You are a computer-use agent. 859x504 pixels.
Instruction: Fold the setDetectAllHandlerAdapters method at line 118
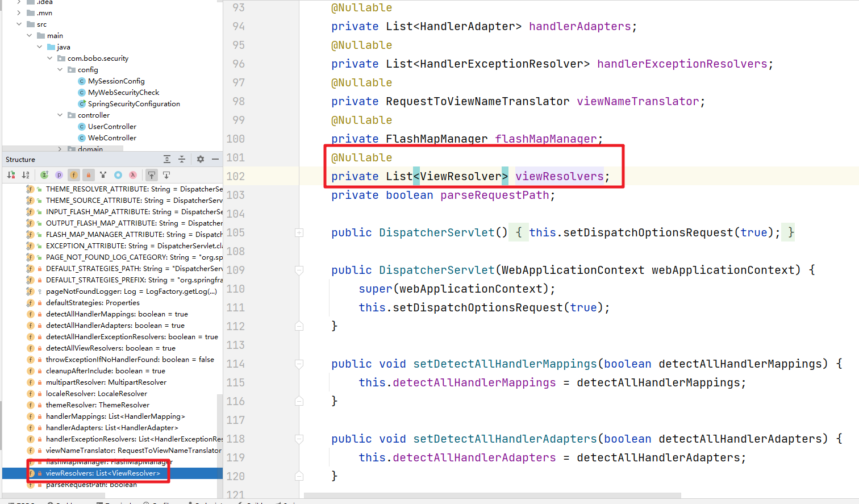299,439
